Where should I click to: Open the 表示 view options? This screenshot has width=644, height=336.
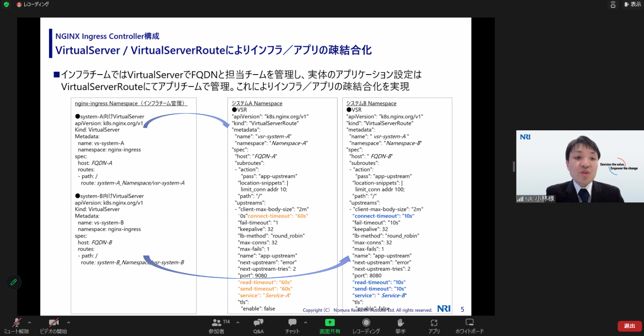pyautogui.click(x=633, y=4)
